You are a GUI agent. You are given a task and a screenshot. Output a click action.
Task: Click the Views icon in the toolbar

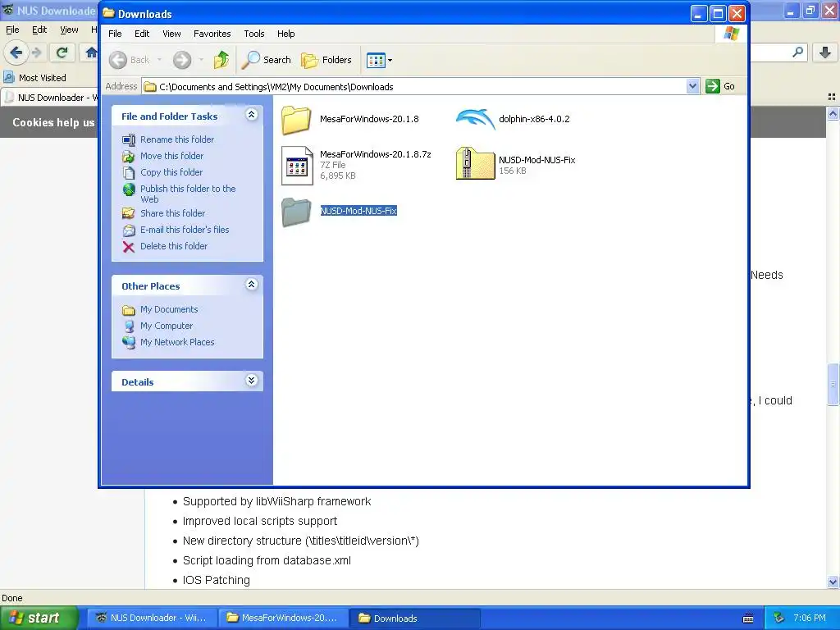pos(376,61)
